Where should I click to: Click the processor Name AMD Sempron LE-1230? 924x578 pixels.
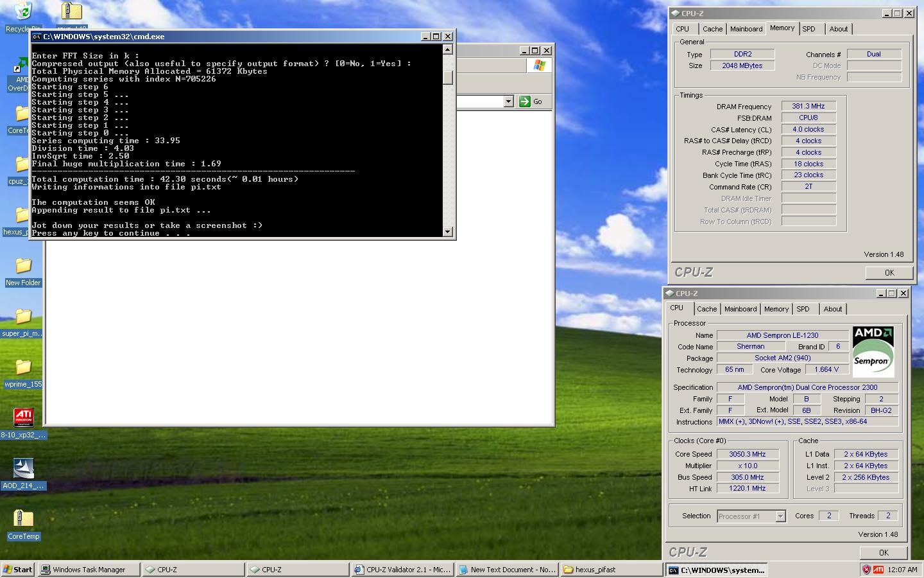[x=782, y=335]
